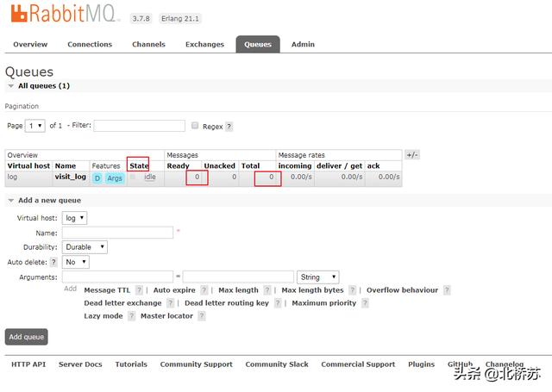Open the Commercial Support footer link
The image size is (552, 392).
click(358, 364)
